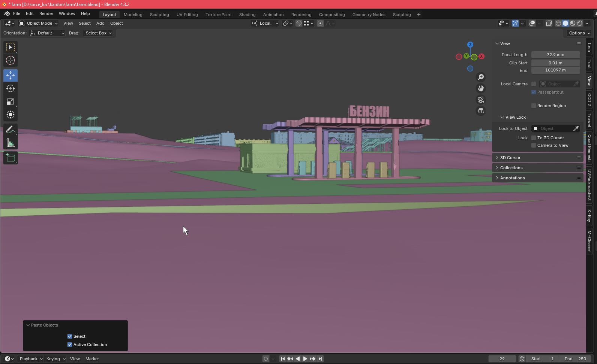Open the Render menu

(46, 13)
